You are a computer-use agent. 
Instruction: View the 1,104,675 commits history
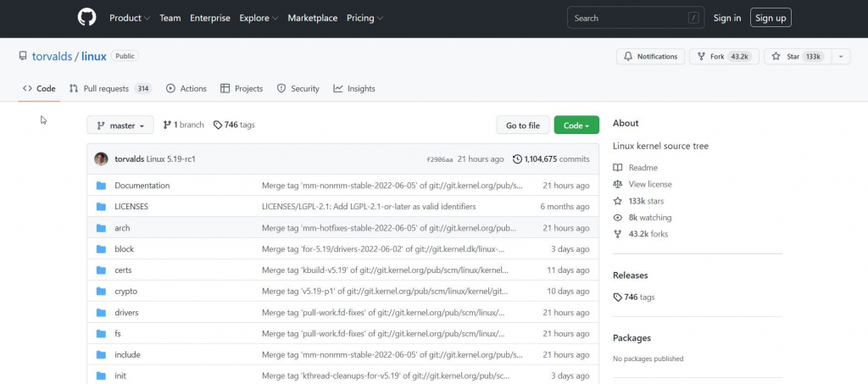[551, 159]
